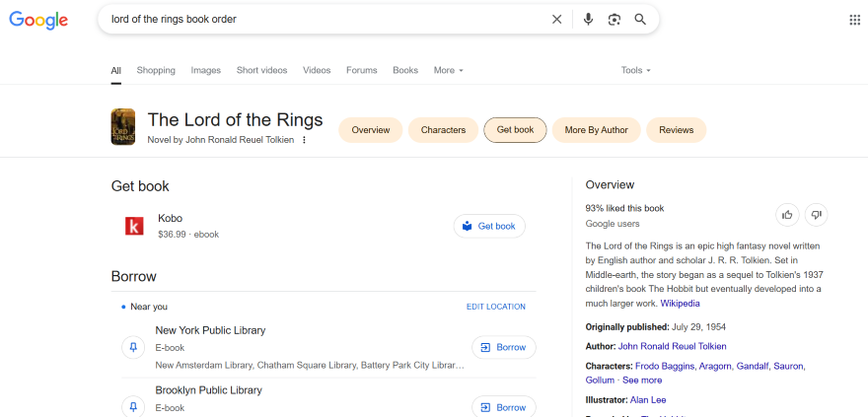
Task: Switch to the Books tab
Action: click(x=405, y=70)
